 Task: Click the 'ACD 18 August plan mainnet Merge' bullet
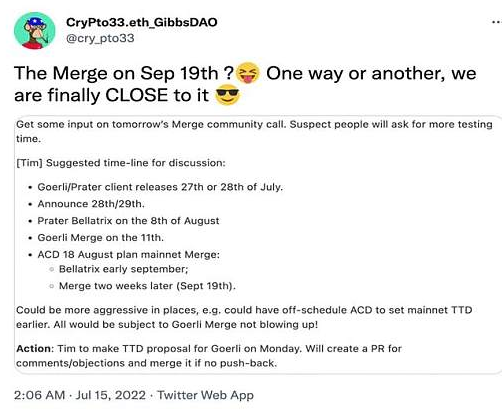(x=129, y=255)
